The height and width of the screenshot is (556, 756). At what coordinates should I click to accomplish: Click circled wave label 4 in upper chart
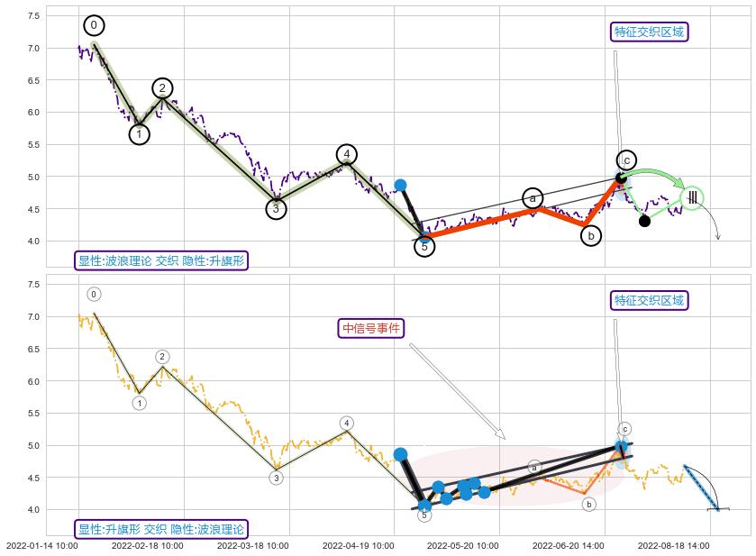pos(348,154)
